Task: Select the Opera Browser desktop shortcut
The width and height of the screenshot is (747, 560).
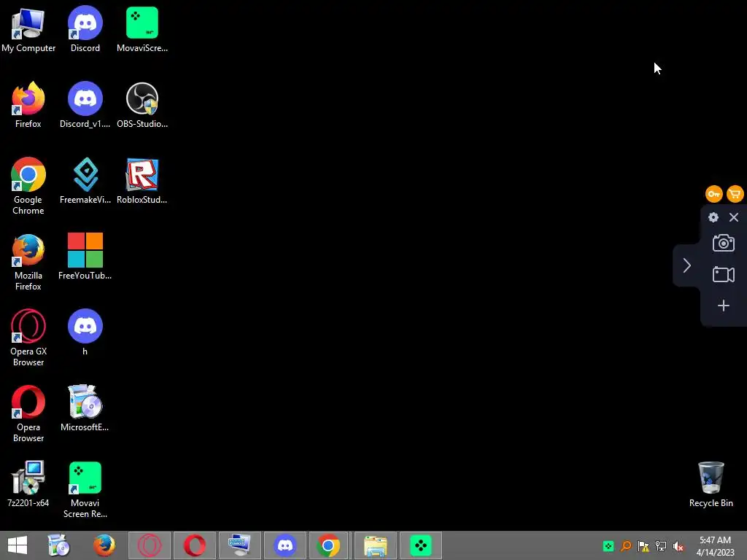Action: click(x=28, y=413)
